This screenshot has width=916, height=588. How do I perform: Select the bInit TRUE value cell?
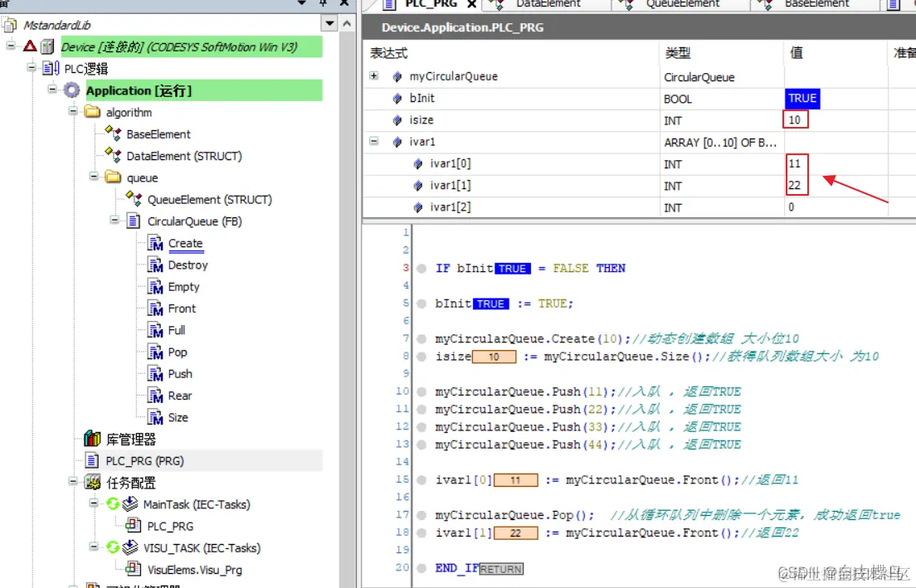[x=802, y=98]
